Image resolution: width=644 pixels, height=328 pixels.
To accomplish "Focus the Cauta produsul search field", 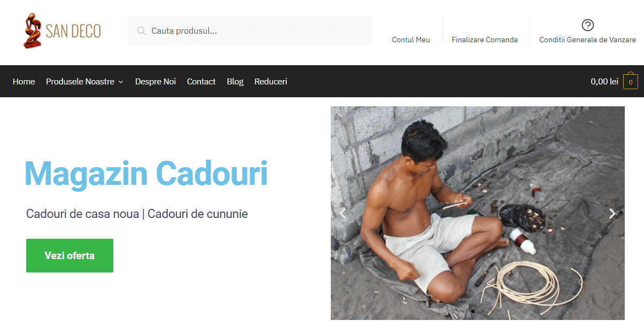I will click(250, 31).
